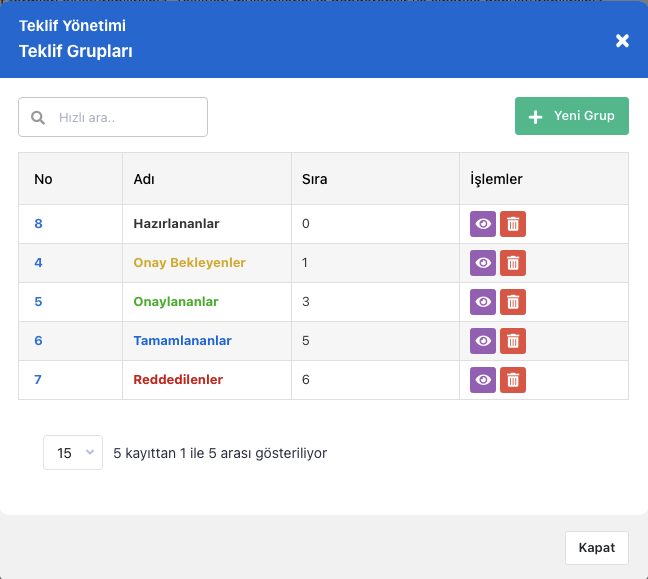Delete the Tamamlananlar group

coord(513,341)
